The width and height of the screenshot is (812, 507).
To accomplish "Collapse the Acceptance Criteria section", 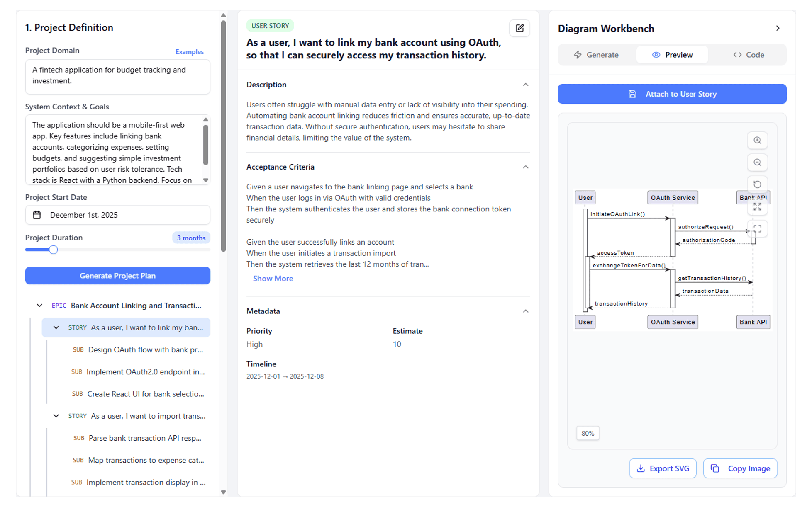I will (525, 167).
